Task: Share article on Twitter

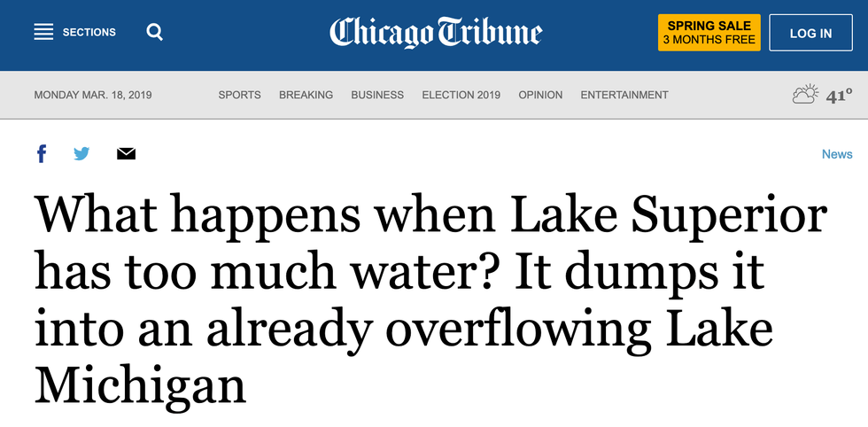Action: pyautogui.click(x=81, y=154)
